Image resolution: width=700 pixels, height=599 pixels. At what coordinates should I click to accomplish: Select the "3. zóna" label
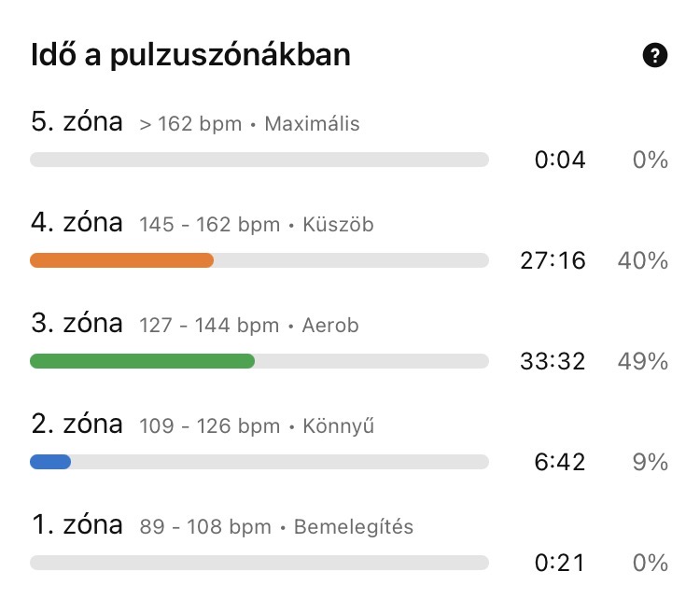coord(77,323)
